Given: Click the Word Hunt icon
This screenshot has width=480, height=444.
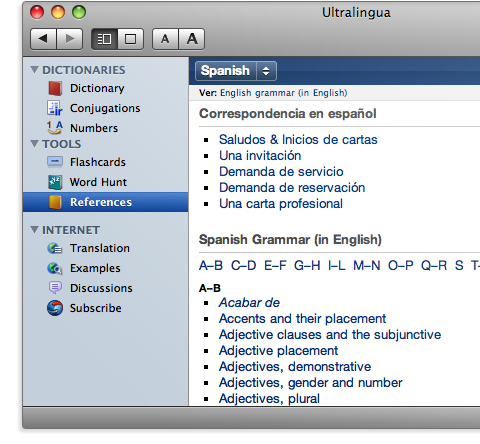Looking at the screenshot, I should (x=55, y=182).
